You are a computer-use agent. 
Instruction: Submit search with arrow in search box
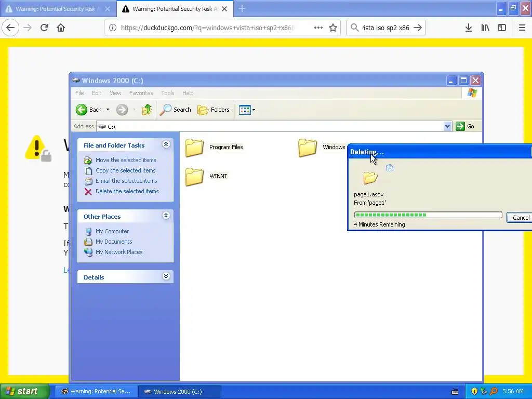click(418, 28)
